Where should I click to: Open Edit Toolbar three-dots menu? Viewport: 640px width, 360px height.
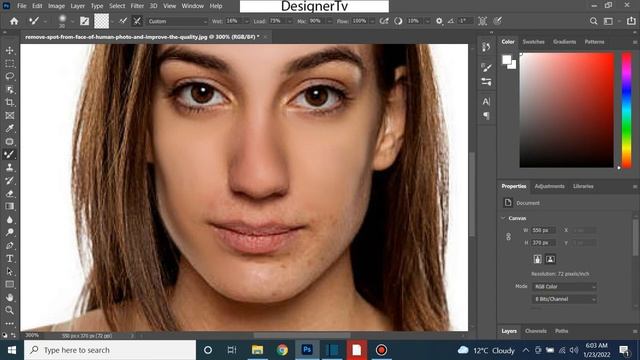pos(9,323)
